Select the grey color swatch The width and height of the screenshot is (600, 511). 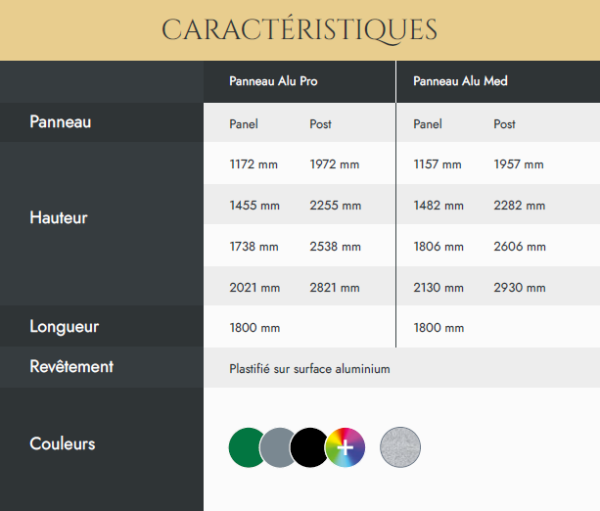(277, 447)
